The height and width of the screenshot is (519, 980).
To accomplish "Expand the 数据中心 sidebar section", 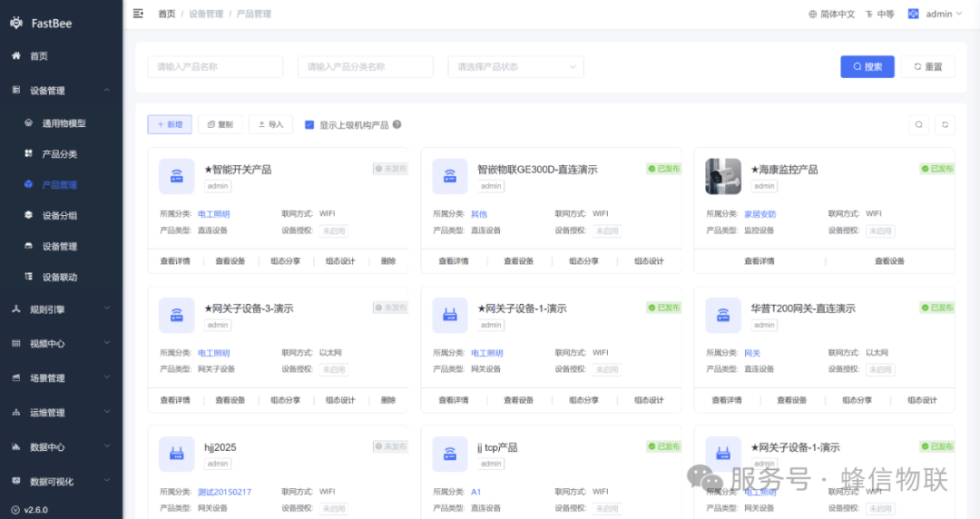I will point(62,446).
